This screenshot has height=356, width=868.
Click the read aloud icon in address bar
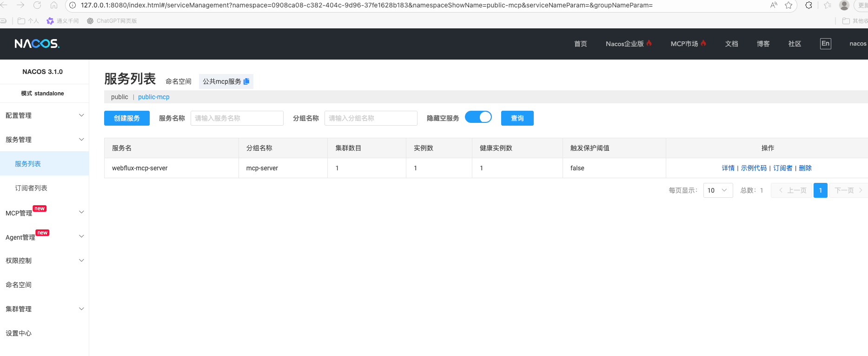pyautogui.click(x=774, y=5)
